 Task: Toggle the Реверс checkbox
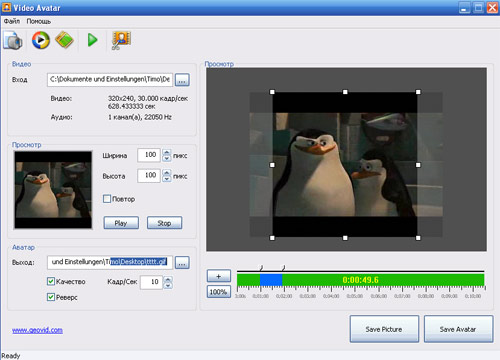pyautogui.click(x=51, y=297)
